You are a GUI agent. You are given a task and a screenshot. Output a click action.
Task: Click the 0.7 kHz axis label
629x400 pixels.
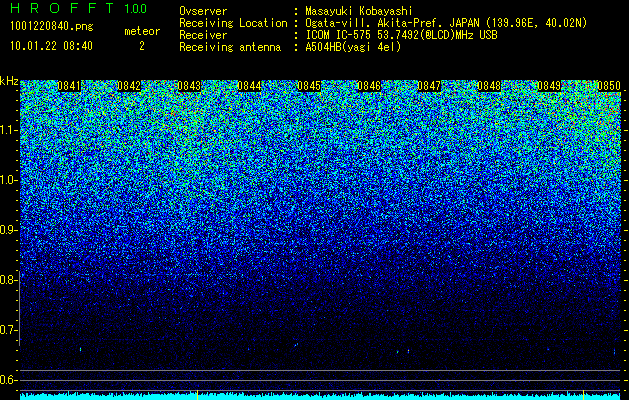pos(8,330)
